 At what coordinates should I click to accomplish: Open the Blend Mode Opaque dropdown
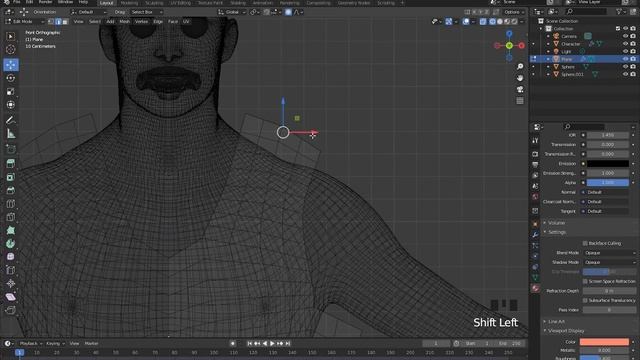click(x=609, y=253)
